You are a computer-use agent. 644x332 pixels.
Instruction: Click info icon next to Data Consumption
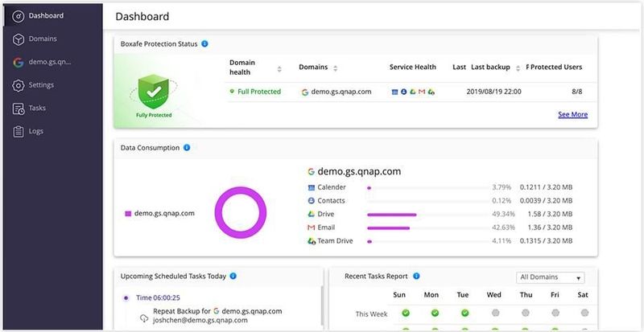[187, 147]
